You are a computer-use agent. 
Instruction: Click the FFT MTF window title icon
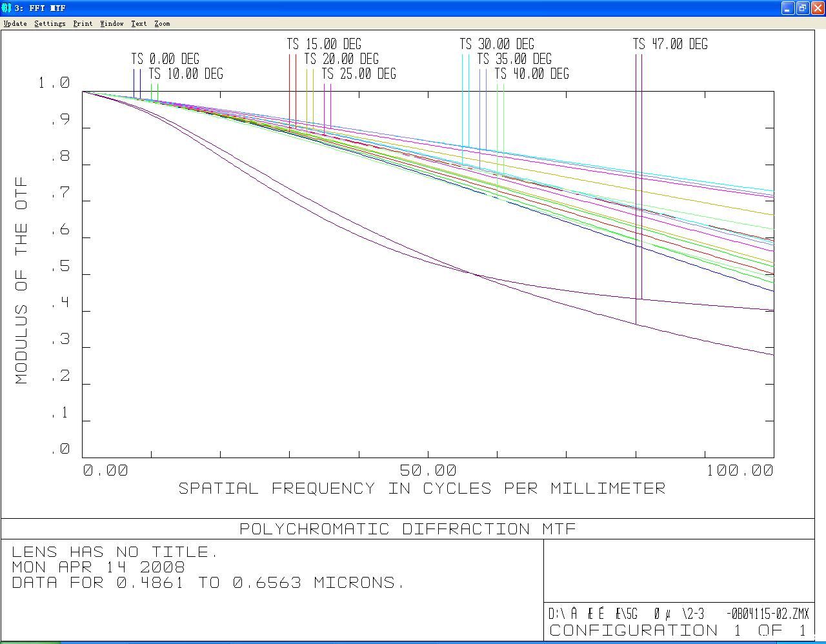coord(6,8)
